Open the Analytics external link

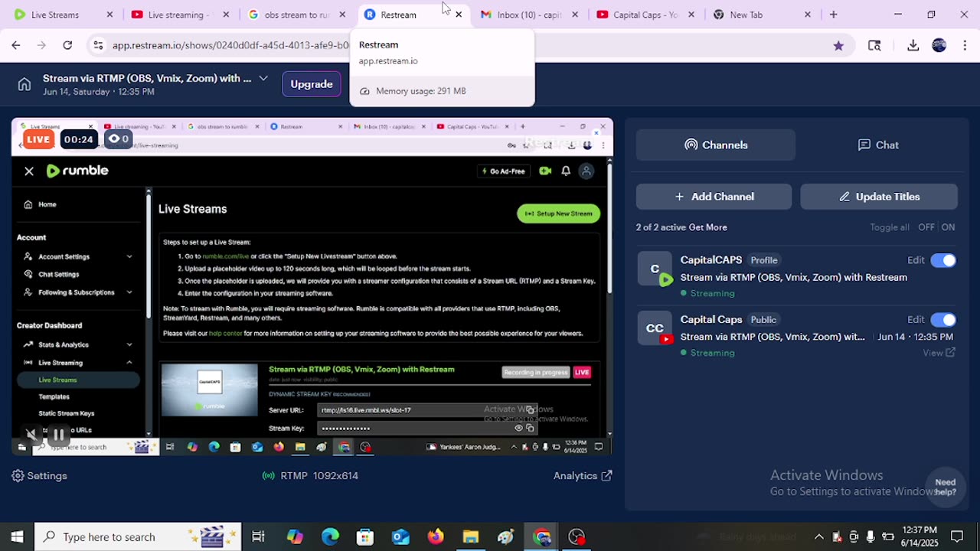point(583,476)
